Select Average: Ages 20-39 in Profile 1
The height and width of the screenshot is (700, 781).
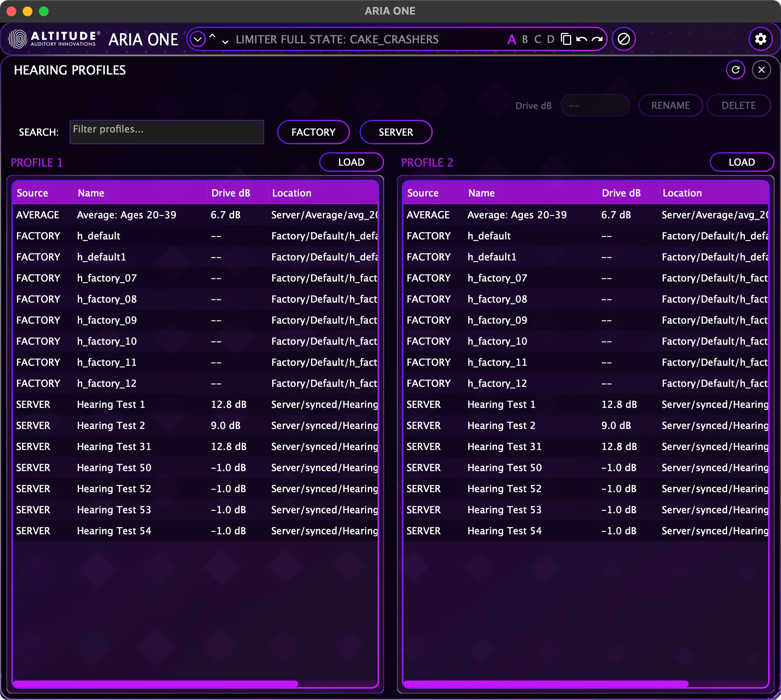[x=195, y=215]
